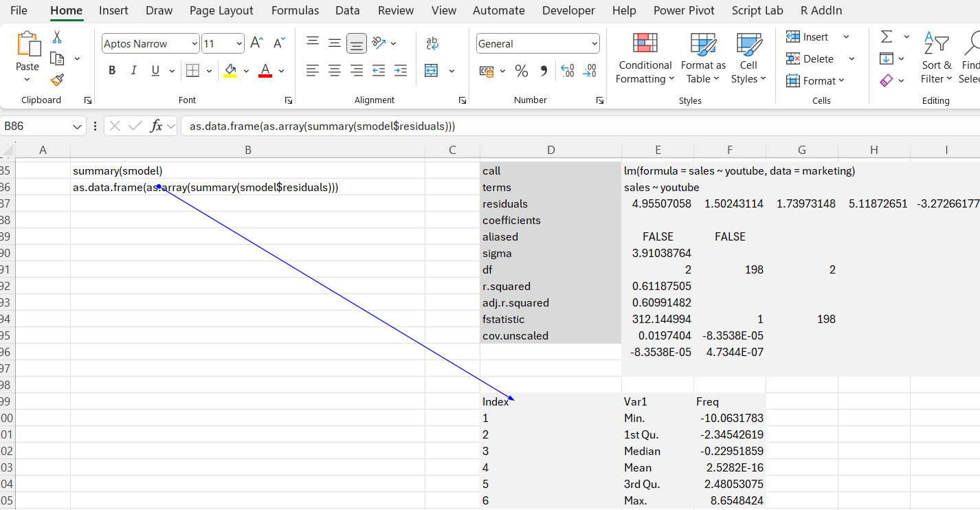This screenshot has height=510, width=980.
Task: Click the Format cells button
Action: pos(816,81)
